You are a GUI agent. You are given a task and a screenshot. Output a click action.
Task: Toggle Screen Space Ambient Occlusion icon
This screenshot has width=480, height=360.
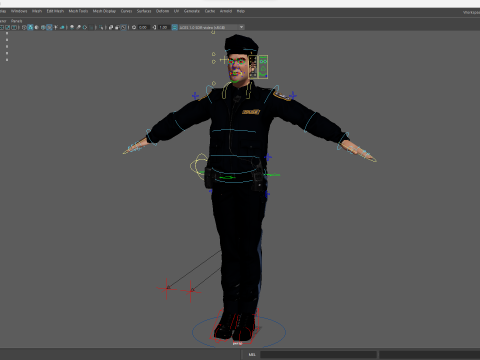[x=72, y=27]
